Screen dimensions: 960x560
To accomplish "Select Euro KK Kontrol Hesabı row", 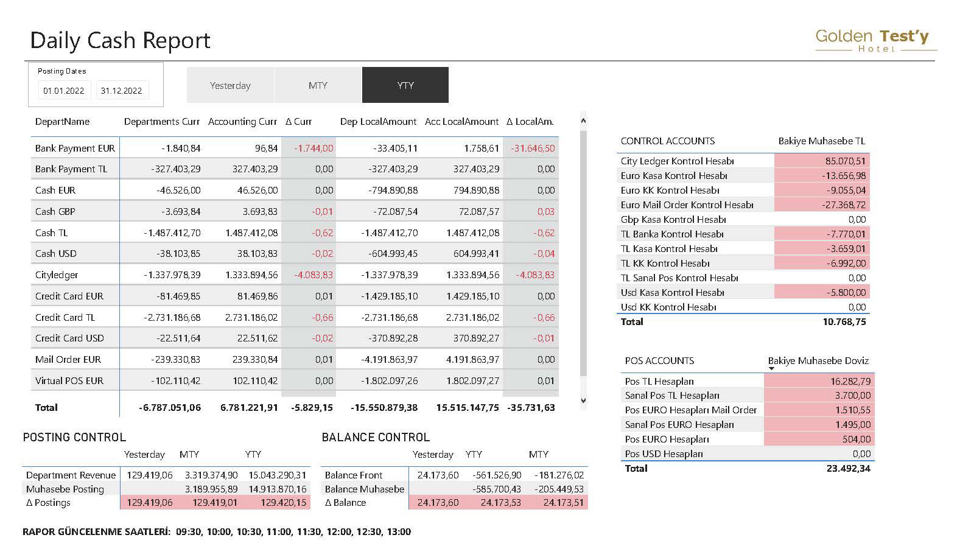I will (743, 191).
